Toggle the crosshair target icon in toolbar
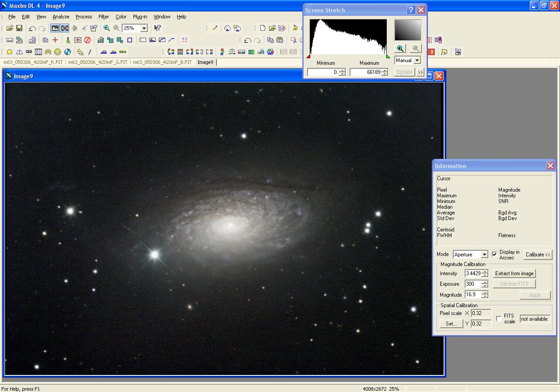560x392 pixels. coord(64,28)
